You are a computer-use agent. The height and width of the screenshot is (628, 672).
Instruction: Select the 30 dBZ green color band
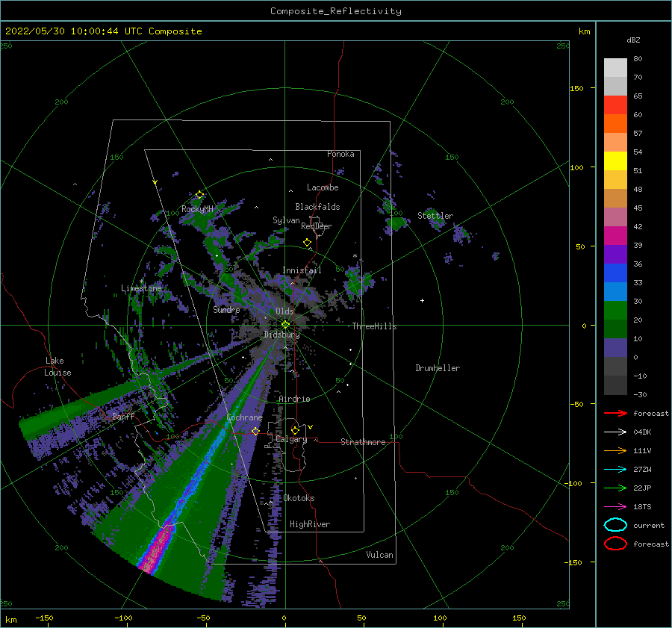615,311
